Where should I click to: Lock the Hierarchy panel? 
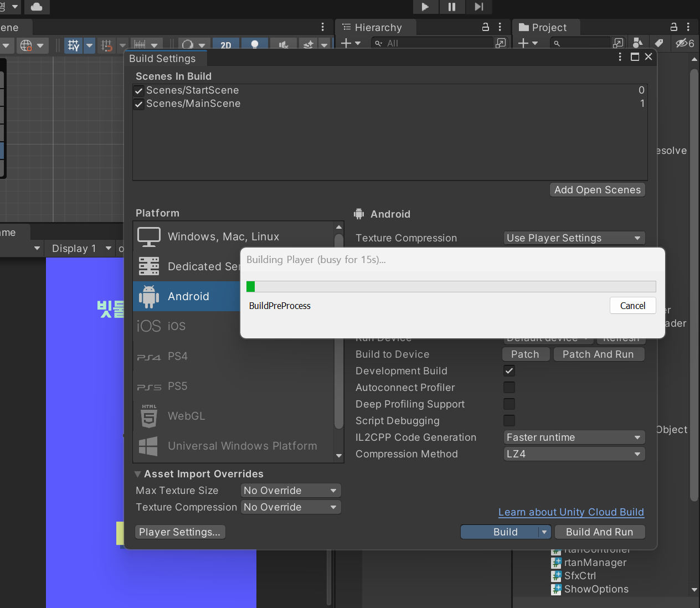(486, 27)
